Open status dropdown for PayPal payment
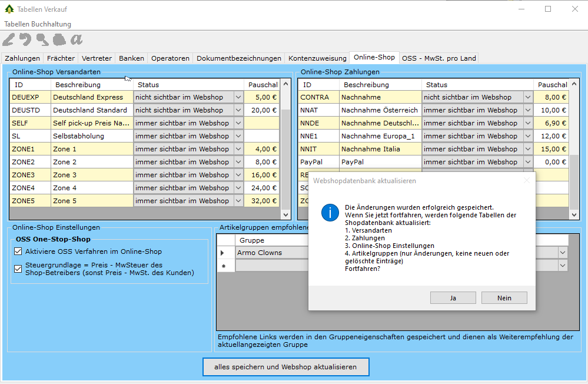 [x=528, y=162]
